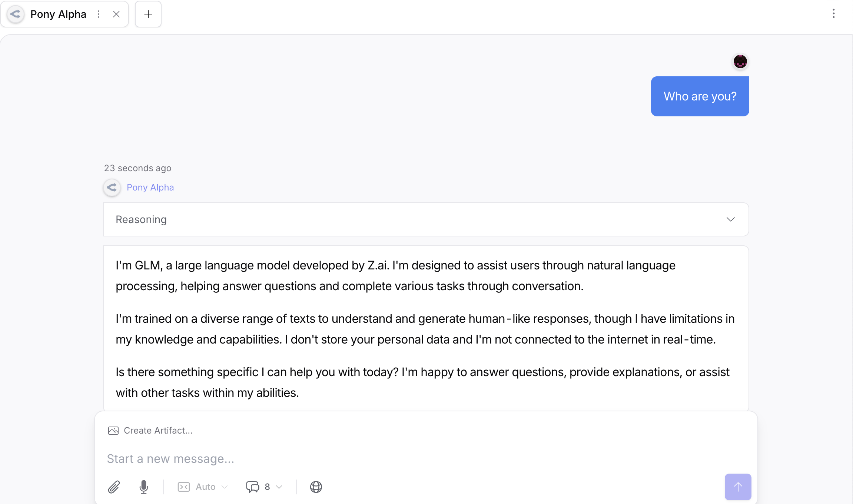Open the top-right vertical dots menu
Viewport: 853px width, 504px height.
(x=833, y=14)
